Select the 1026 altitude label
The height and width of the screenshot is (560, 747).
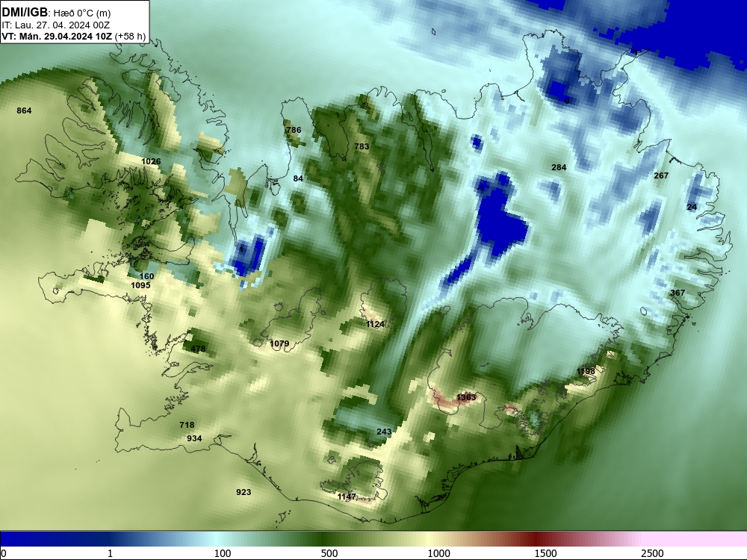pyautogui.click(x=151, y=161)
